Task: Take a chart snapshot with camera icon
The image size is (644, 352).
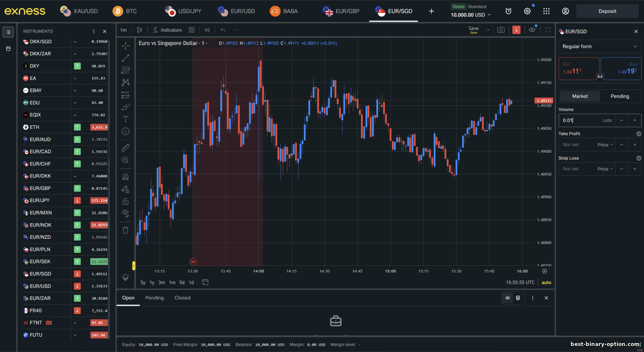Action: point(501,30)
